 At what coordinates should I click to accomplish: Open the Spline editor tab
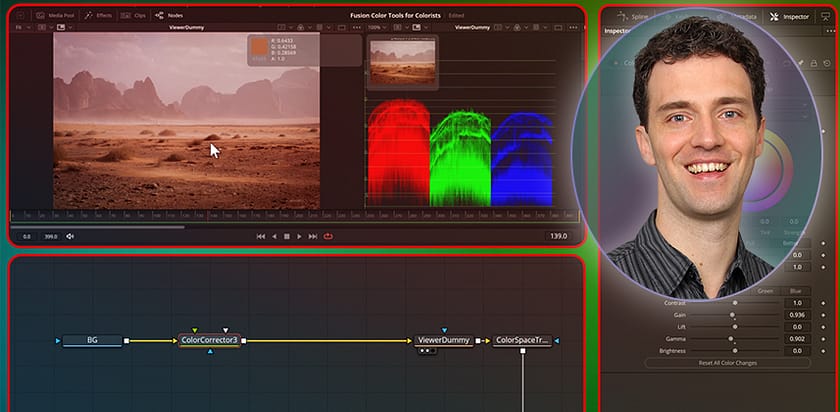[x=633, y=17]
